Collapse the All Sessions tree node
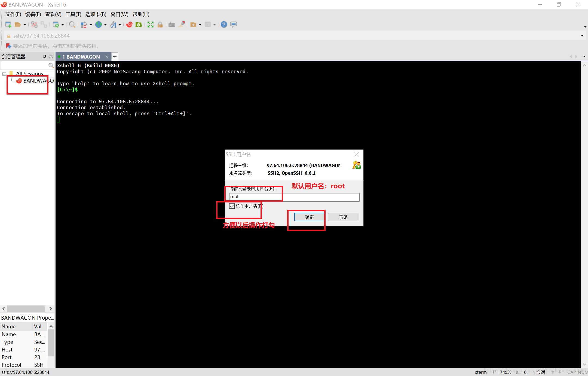The image size is (588, 376). click(4, 74)
